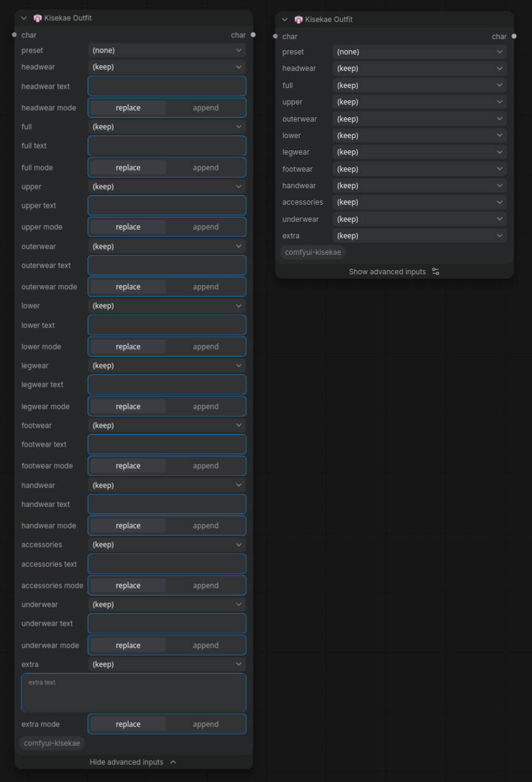This screenshot has width=532, height=782.
Task: Open the legwear dropdown in the left node
Action: 167,365
